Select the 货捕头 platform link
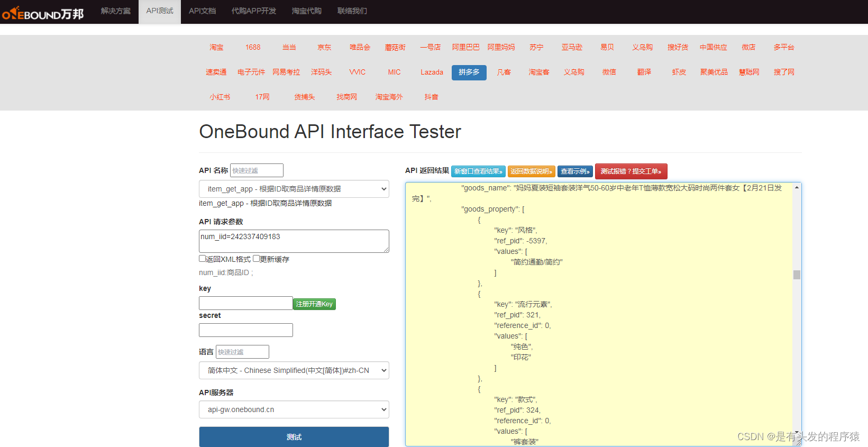 pyautogui.click(x=305, y=97)
